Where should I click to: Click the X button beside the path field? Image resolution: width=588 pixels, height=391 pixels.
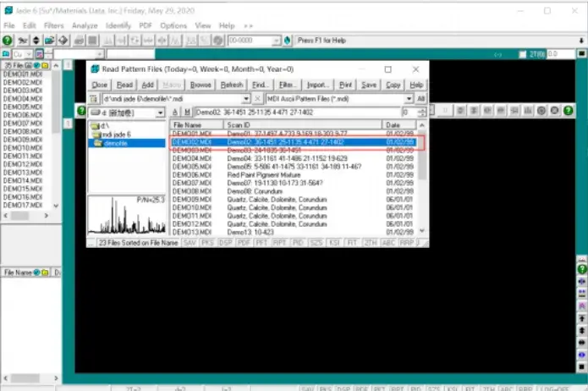257,99
